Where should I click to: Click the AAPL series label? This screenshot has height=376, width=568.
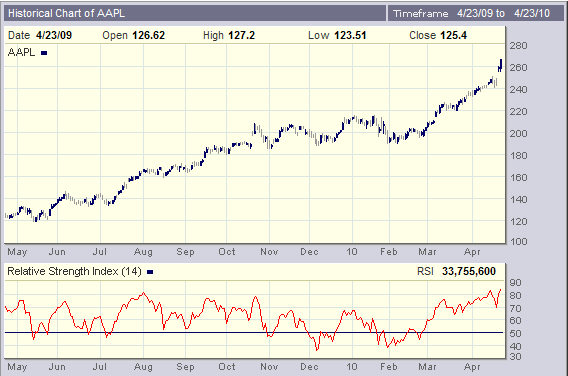[21, 53]
